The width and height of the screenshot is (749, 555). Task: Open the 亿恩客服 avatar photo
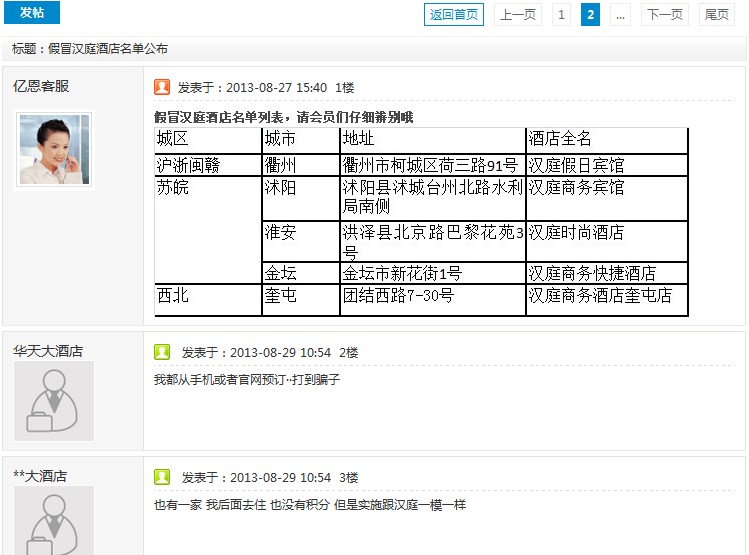(x=54, y=149)
